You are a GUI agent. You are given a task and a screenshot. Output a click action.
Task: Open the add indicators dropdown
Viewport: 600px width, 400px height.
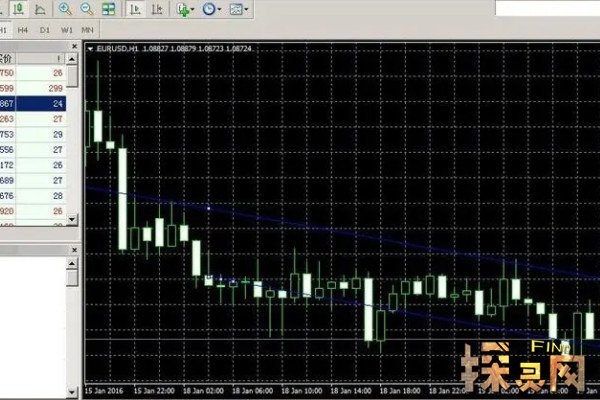[185, 9]
